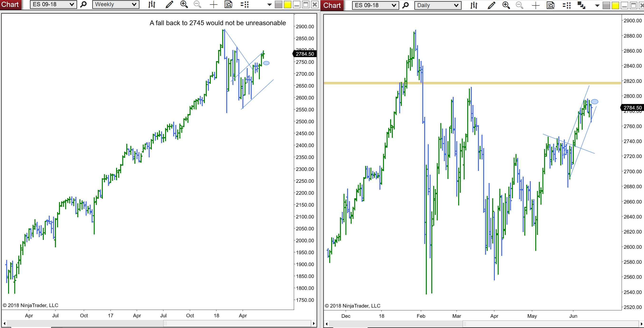Click NinjaTrader copyright text in Daily chart

(353, 306)
